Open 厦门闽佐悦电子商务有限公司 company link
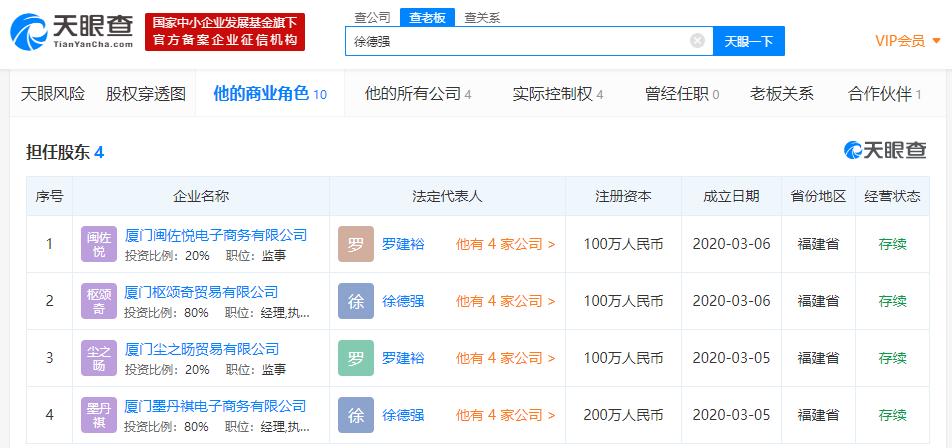 click(x=215, y=235)
